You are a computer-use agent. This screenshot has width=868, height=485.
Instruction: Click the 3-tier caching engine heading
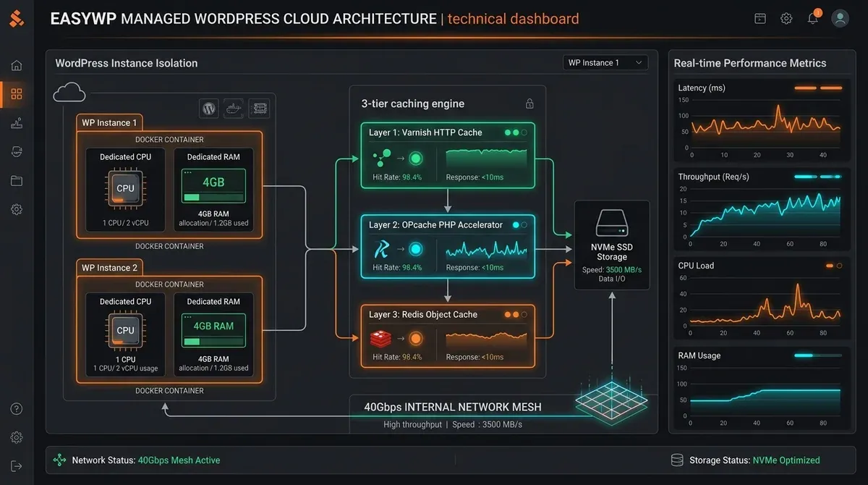point(412,104)
